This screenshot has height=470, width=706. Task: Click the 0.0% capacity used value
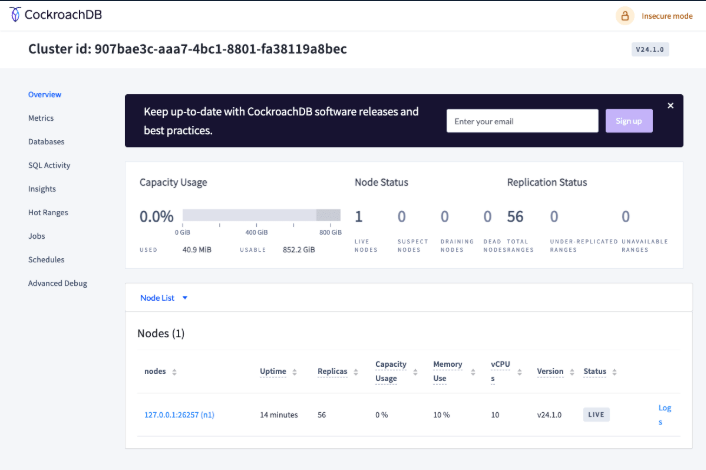156,217
